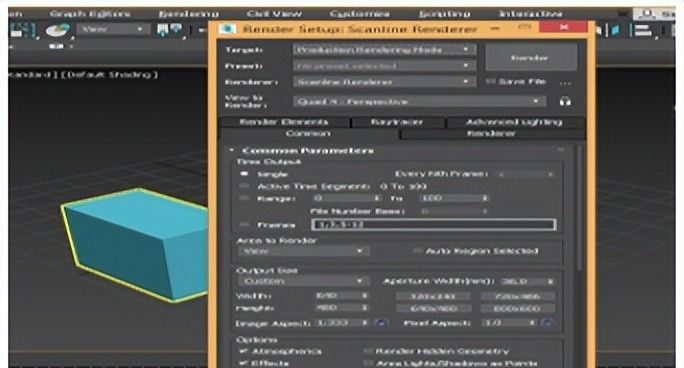Choose the 720x486 preset button
The image size is (684, 368).
(518, 296)
